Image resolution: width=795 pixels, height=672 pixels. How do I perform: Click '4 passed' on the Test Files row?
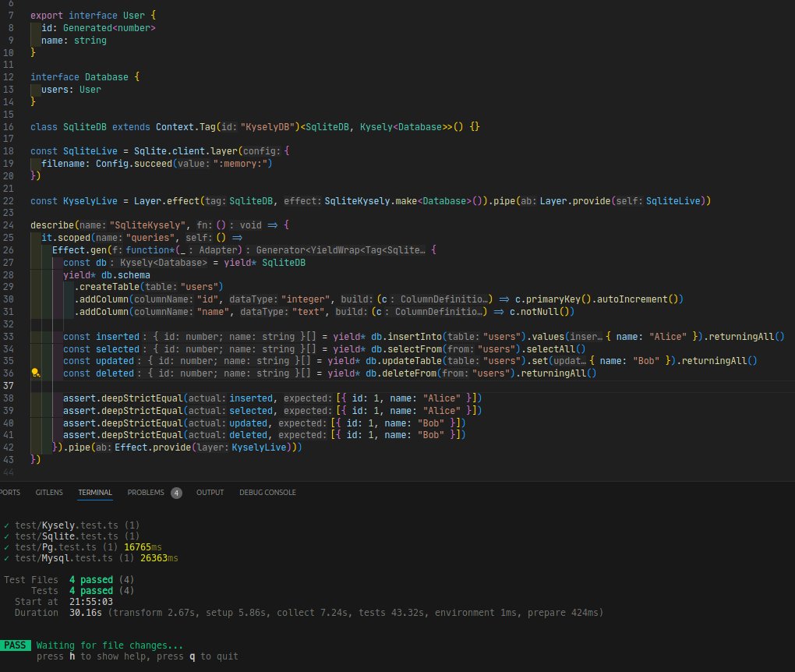(x=91, y=580)
